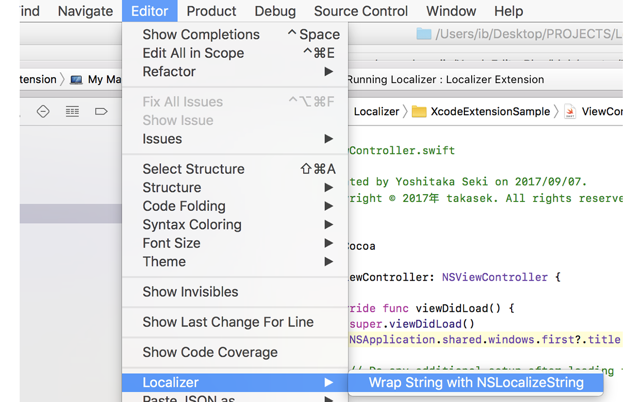Expand the Font Size submenu
Screen dimensions: 643x402
pos(235,243)
